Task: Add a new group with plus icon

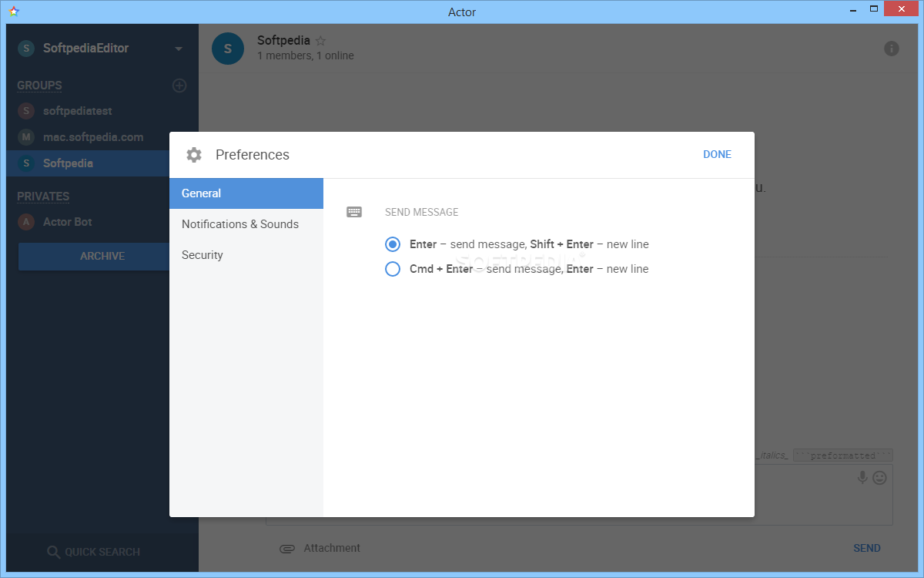Action: [179, 86]
